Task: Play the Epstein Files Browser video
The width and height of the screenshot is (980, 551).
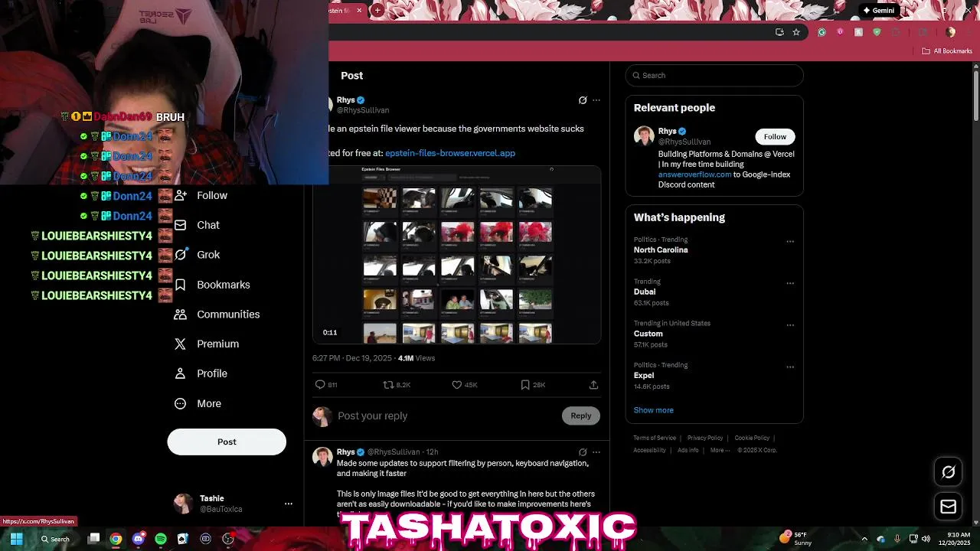Action: pyautogui.click(x=456, y=255)
